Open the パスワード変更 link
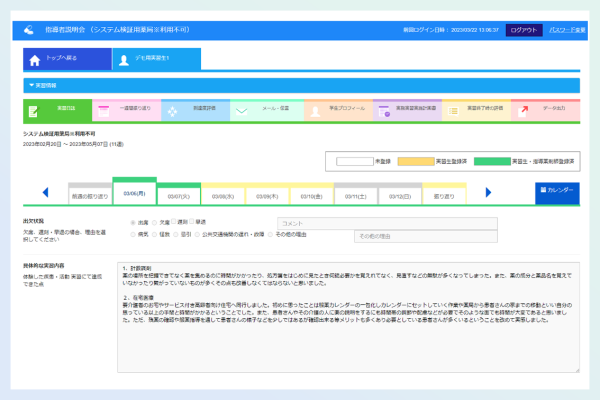Viewport: 600px width, 400px height. pos(568,30)
